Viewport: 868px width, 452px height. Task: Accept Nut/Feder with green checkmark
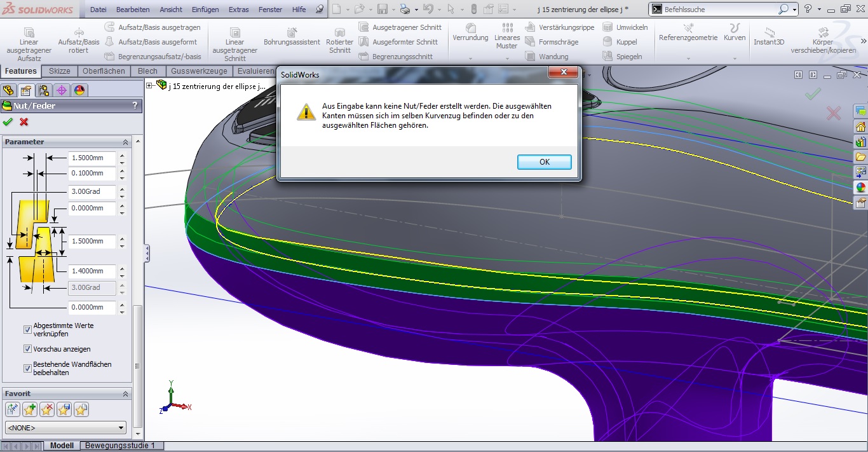click(x=8, y=121)
